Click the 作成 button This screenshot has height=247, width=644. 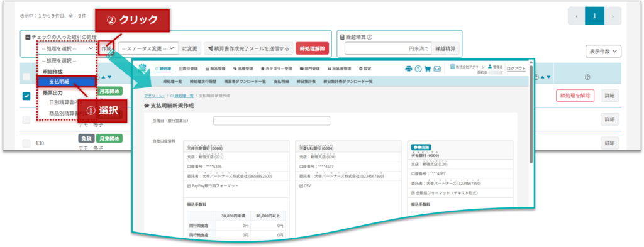[106, 48]
